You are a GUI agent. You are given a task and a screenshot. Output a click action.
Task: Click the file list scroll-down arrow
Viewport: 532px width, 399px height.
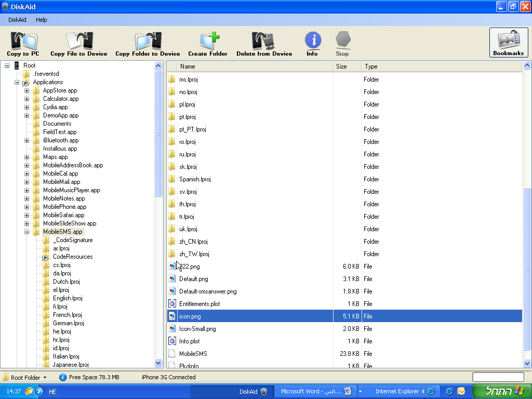(x=527, y=363)
